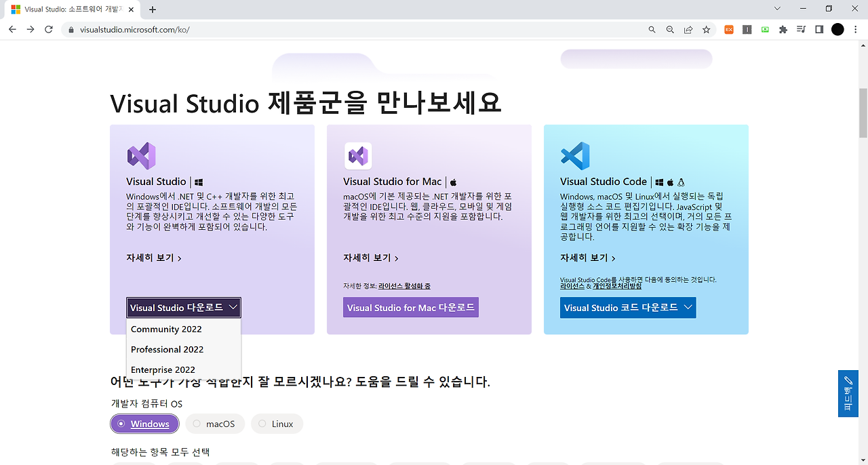The width and height of the screenshot is (868, 465).
Task: Click the blue Visual Studio Code logo
Action: (x=575, y=156)
